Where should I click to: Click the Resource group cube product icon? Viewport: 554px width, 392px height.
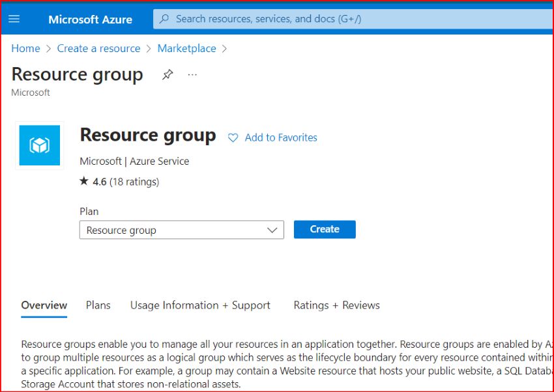[39, 145]
